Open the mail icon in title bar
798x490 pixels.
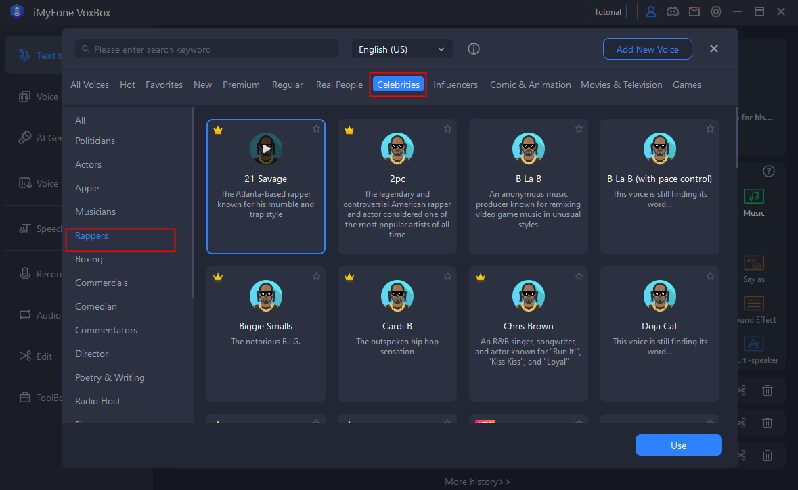pos(694,12)
